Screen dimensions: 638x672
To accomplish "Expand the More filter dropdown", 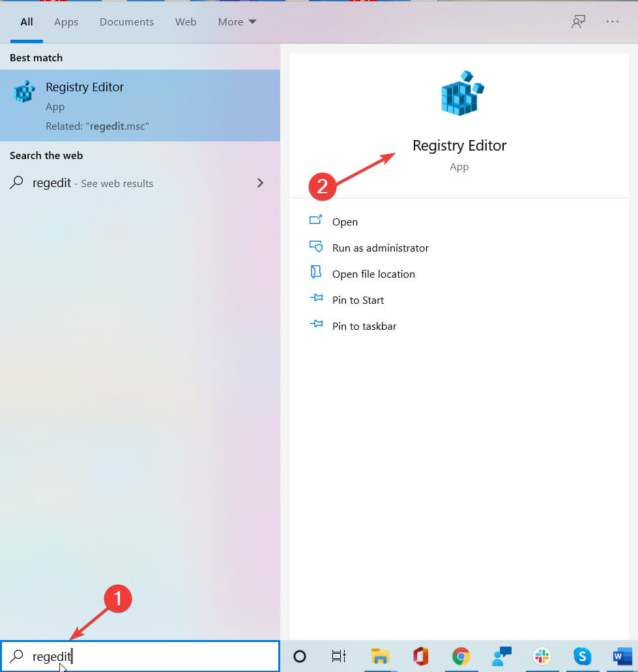I will pyautogui.click(x=237, y=22).
